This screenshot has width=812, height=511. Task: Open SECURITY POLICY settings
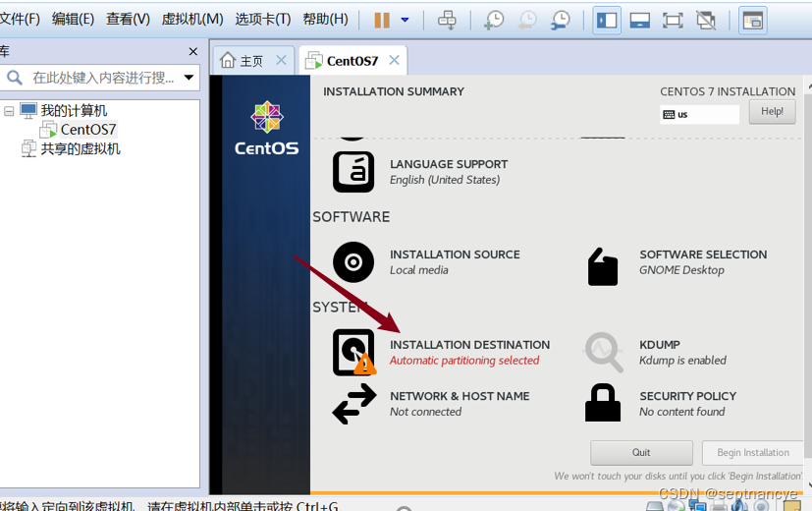point(687,404)
